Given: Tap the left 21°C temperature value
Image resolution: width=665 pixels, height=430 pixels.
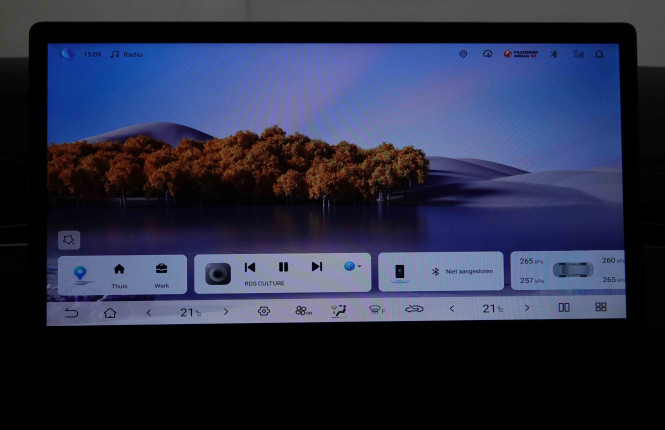Looking at the screenshot, I should 190,313.
